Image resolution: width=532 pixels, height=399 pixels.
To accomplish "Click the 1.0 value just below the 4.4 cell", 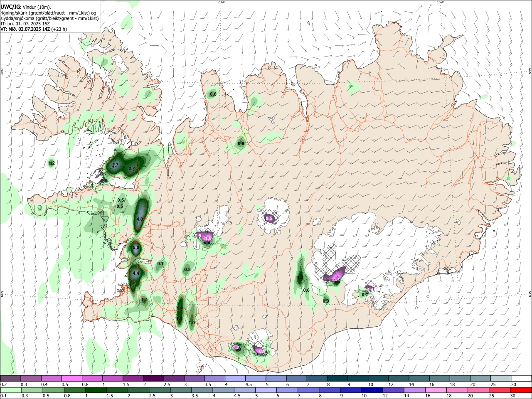I will [x=144, y=300].
